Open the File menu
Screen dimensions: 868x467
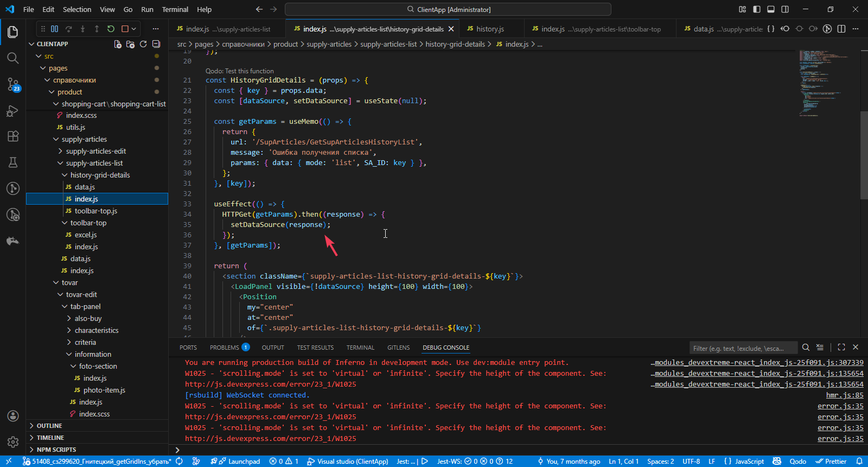coord(29,9)
